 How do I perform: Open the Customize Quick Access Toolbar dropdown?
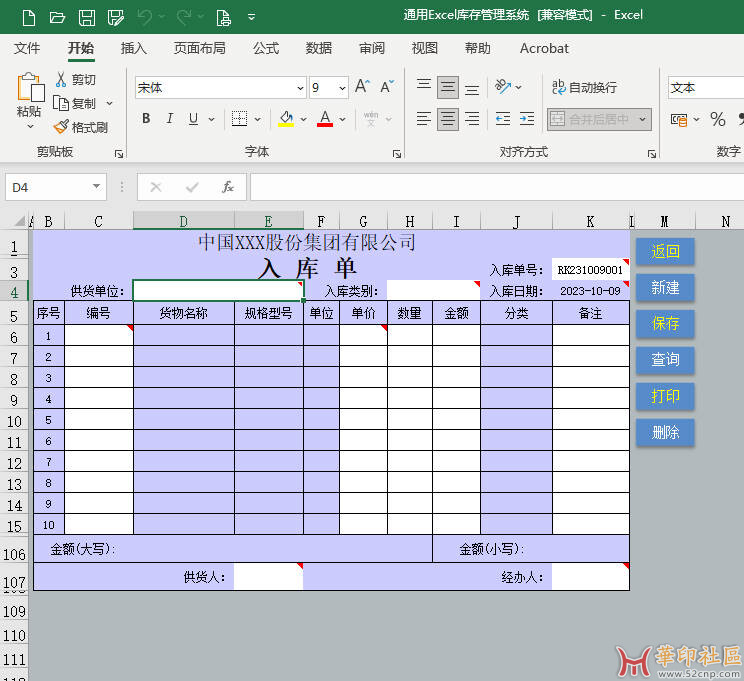tap(251, 17)
